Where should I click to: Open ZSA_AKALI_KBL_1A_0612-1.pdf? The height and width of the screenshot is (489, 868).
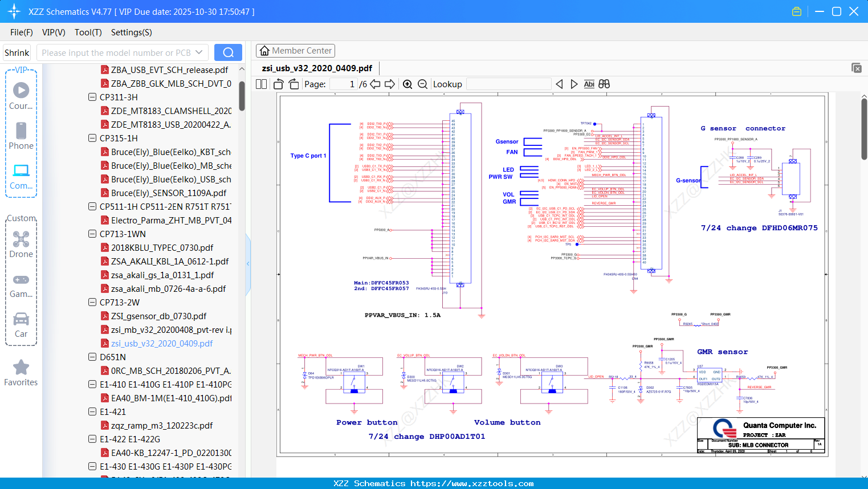coord(170,261)
